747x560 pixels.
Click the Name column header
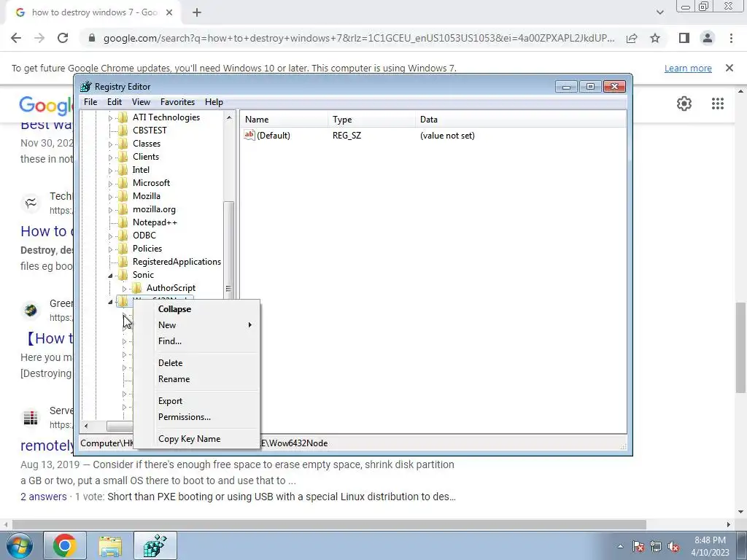pos(284,120)
